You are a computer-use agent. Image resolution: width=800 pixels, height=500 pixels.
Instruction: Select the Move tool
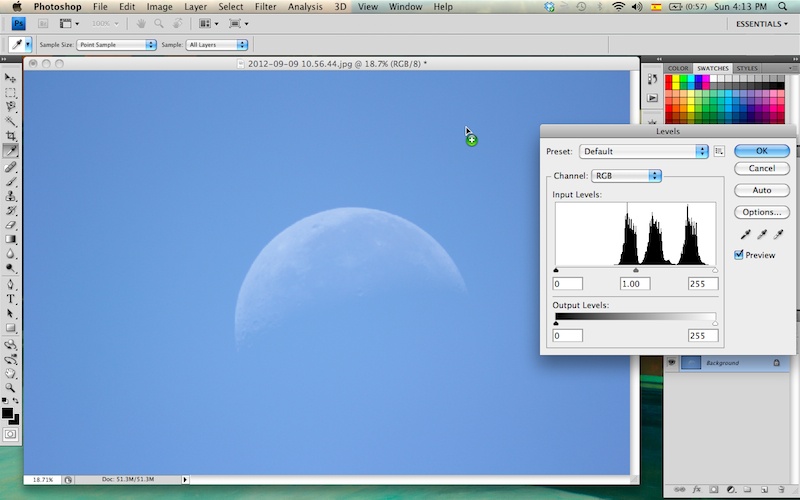tap(11, 77)
